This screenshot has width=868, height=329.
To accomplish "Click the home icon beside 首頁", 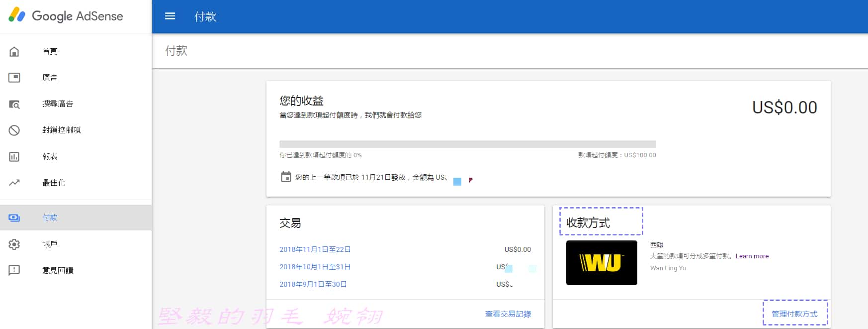I will pos(14,51).
